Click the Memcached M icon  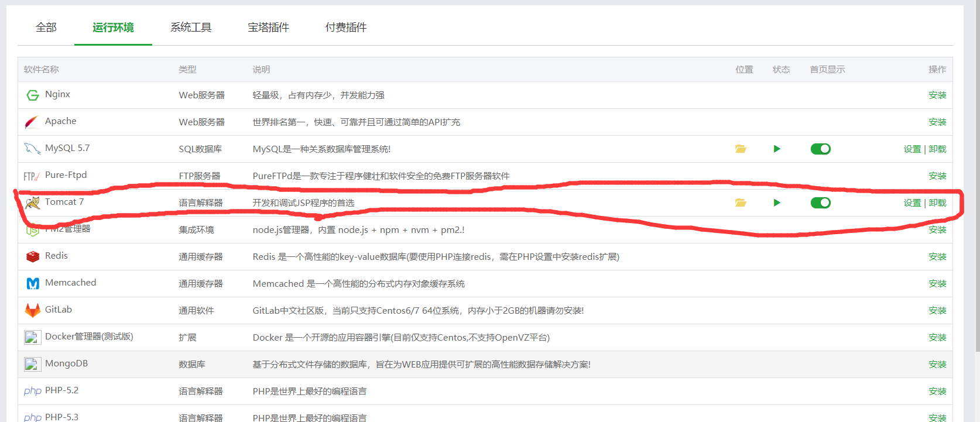click(33, 283)
